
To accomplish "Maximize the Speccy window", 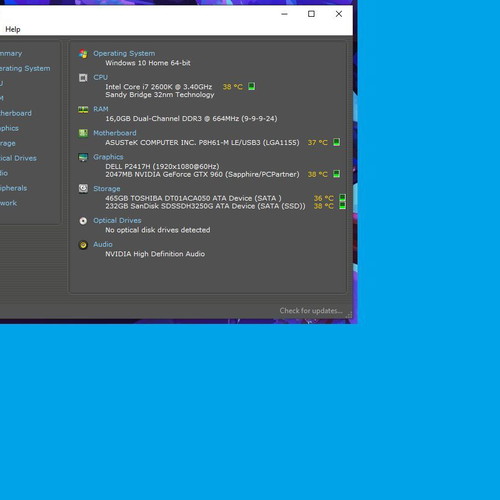I will (311, 14).
